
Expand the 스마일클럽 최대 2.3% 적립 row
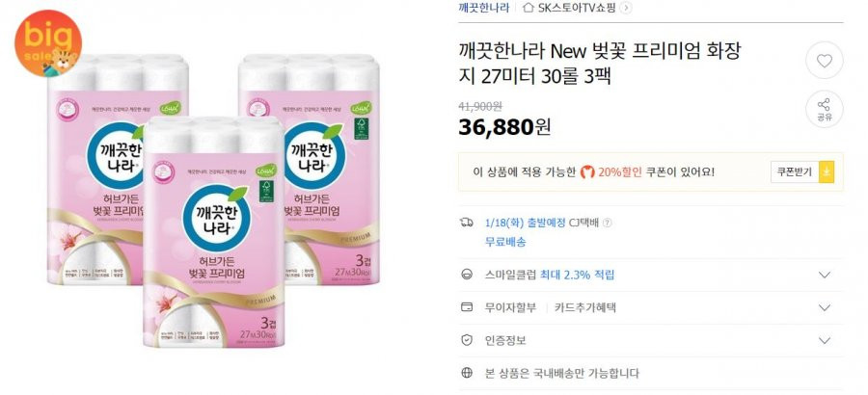[x=651, y=275]
